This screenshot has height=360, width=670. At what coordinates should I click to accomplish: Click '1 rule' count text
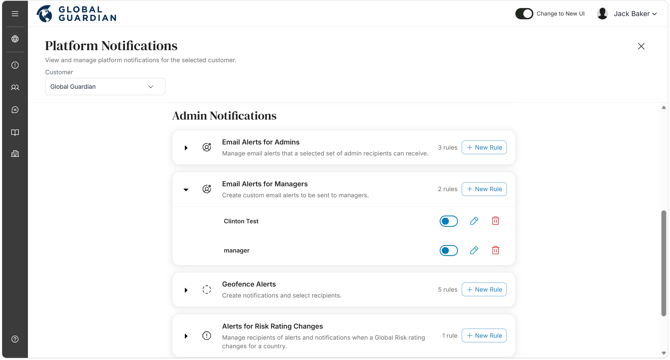(x=450, y=336)
